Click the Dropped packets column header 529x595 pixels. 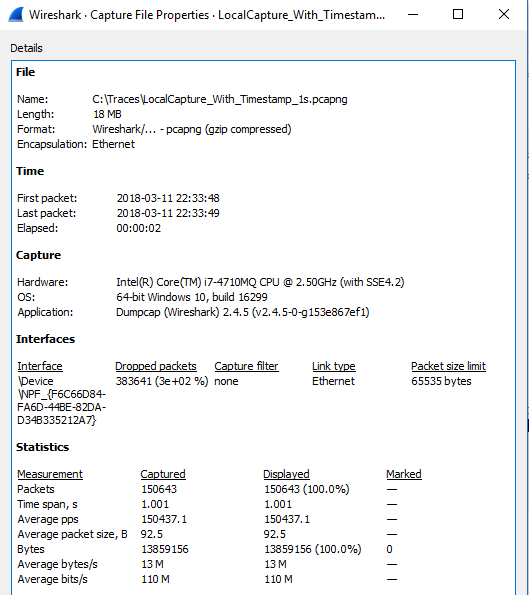click(x=156, y=366)
